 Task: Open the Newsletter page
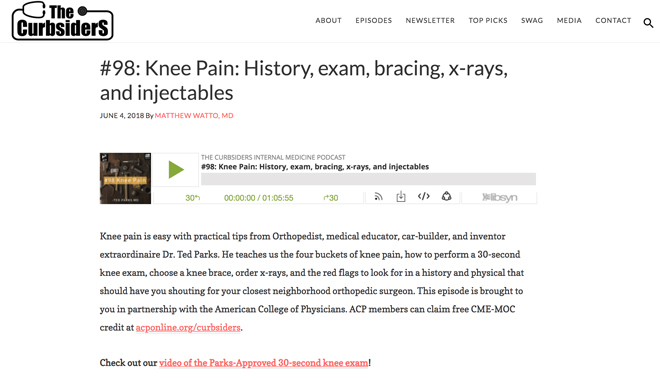click(430, 20)
